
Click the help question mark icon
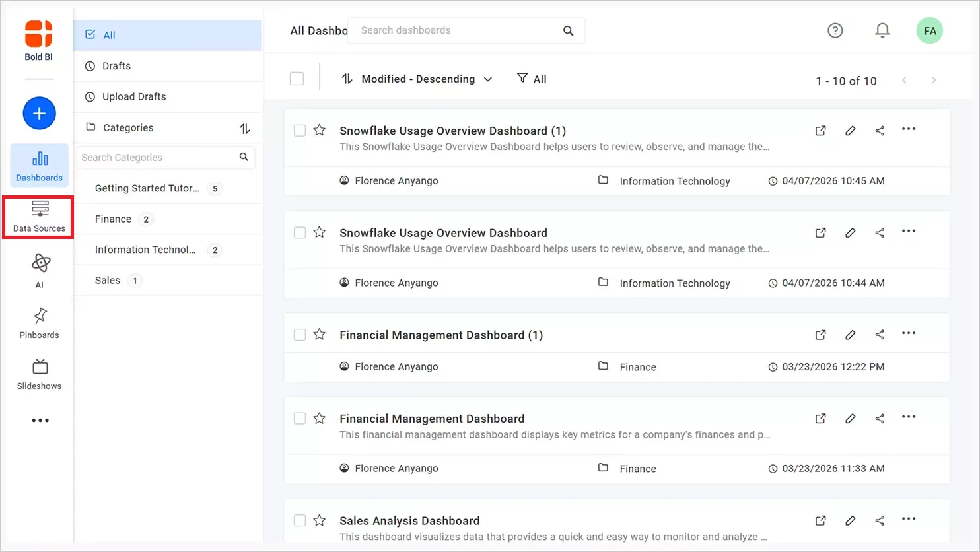point(835,30)
